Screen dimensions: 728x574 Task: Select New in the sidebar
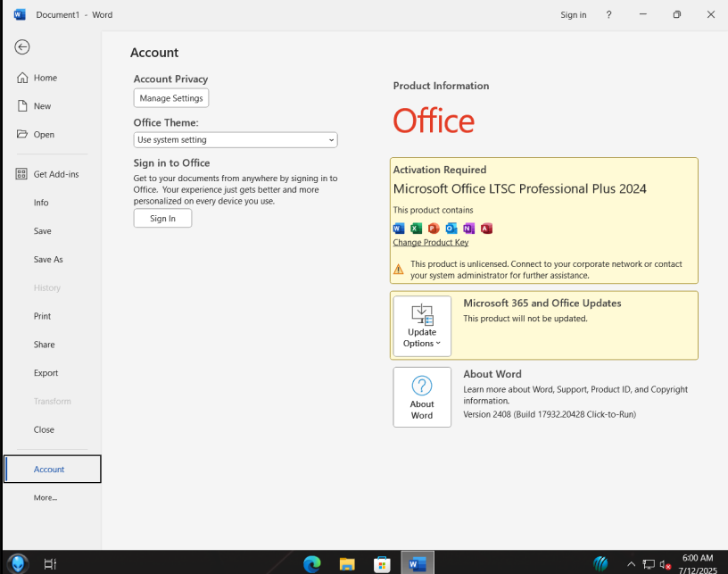tap(42, 106)
